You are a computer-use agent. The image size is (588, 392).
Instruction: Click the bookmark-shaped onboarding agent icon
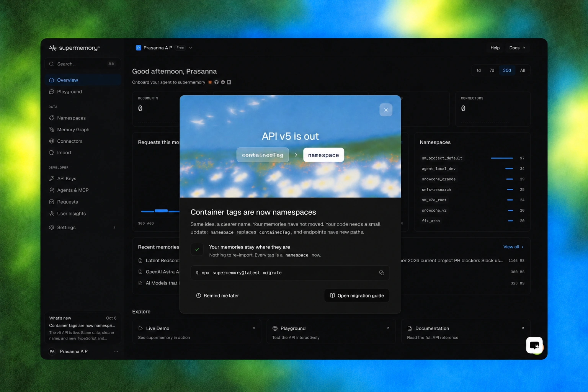click(x=229, y=82)
